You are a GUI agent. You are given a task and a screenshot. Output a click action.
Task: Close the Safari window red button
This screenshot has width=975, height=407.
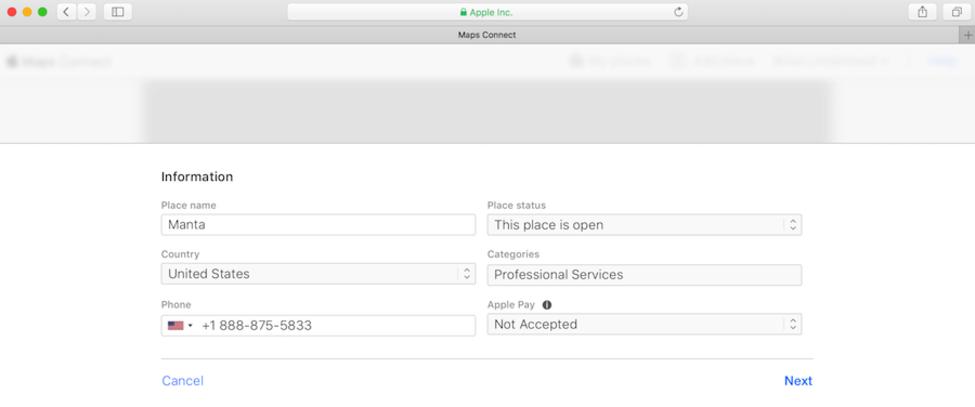pos(12,12)
